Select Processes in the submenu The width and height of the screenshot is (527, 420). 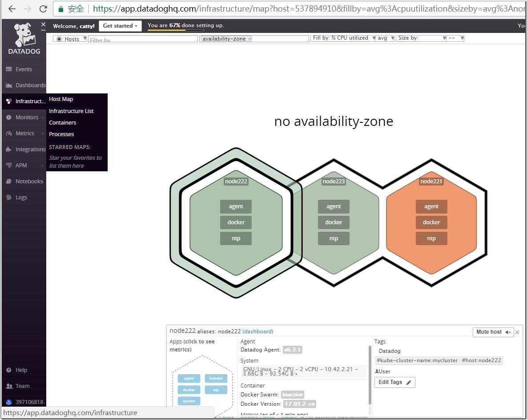(x=61, y=134)
